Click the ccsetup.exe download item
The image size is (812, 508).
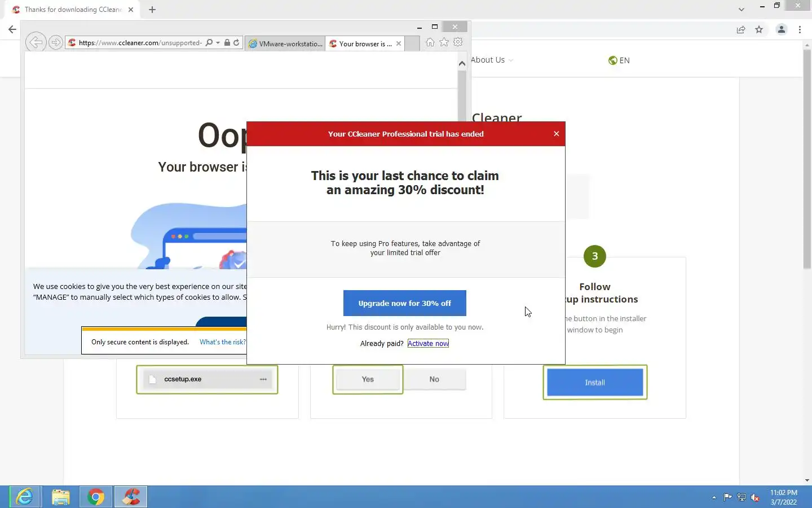(x=207, y=379)
